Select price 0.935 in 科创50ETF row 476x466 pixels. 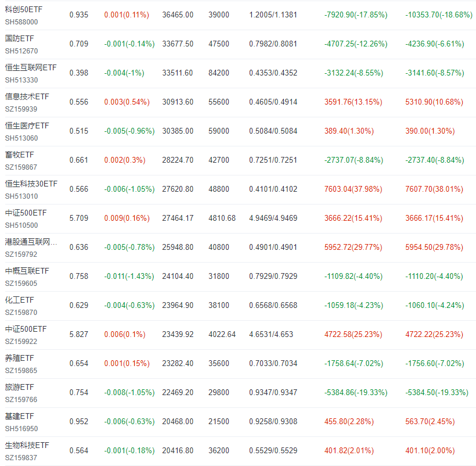(x=79, y=15)
